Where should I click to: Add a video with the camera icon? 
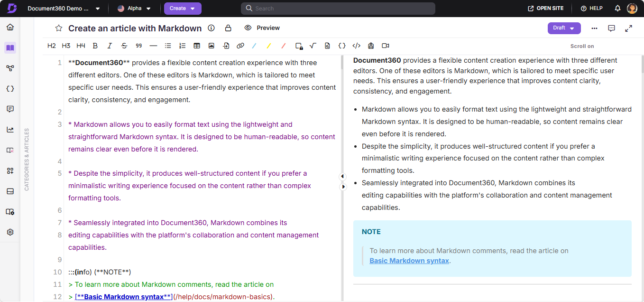coord(385,45)
